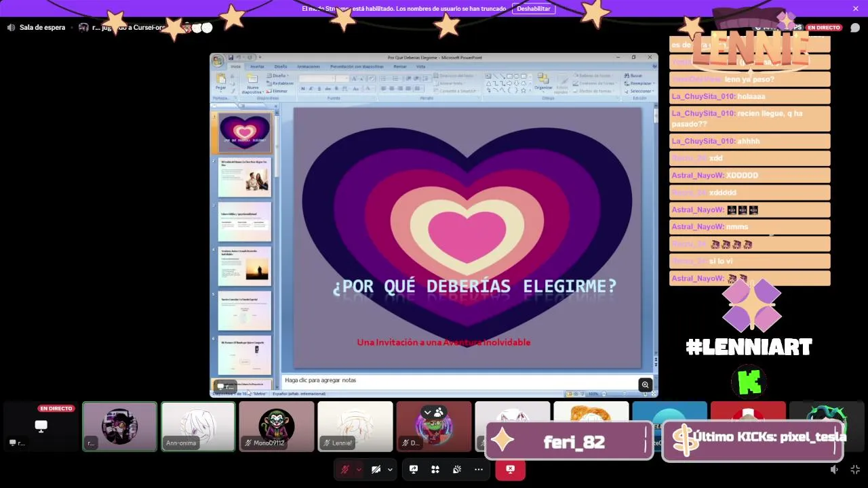Switch to the Vista ribbon tab

[x=421, y=66]
